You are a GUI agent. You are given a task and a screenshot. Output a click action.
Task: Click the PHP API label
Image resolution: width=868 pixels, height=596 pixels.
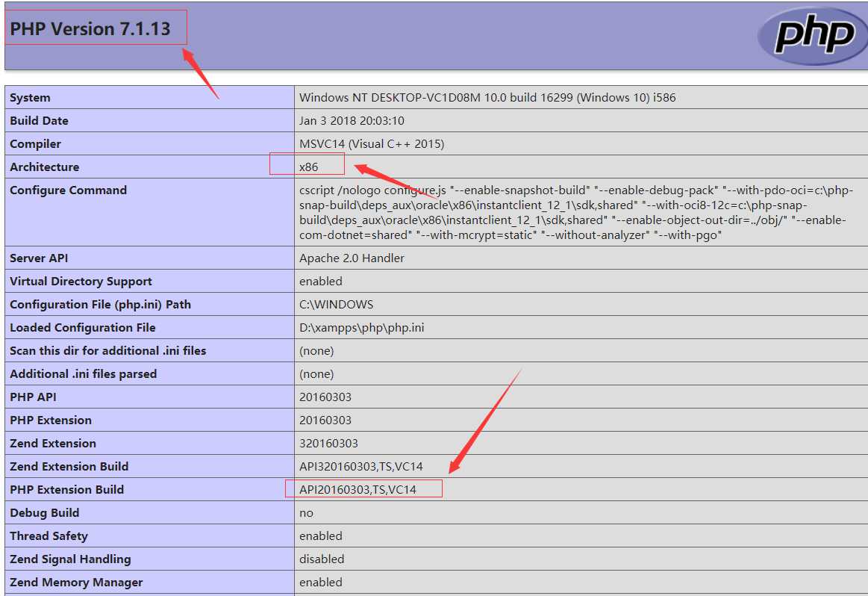[33, 397]
